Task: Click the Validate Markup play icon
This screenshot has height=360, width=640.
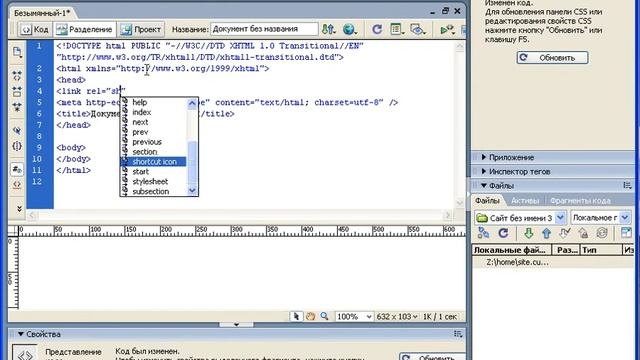Action: coord(447,29)
